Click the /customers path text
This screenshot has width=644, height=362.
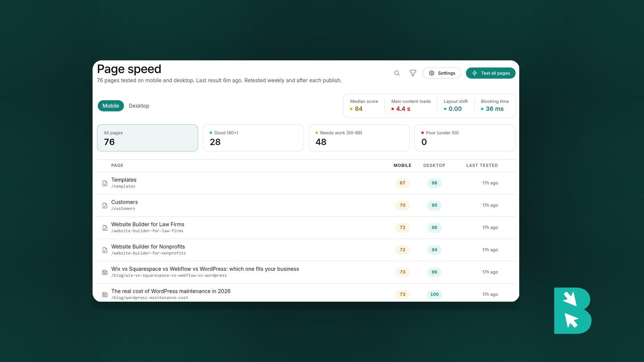(x=123, y=209)
